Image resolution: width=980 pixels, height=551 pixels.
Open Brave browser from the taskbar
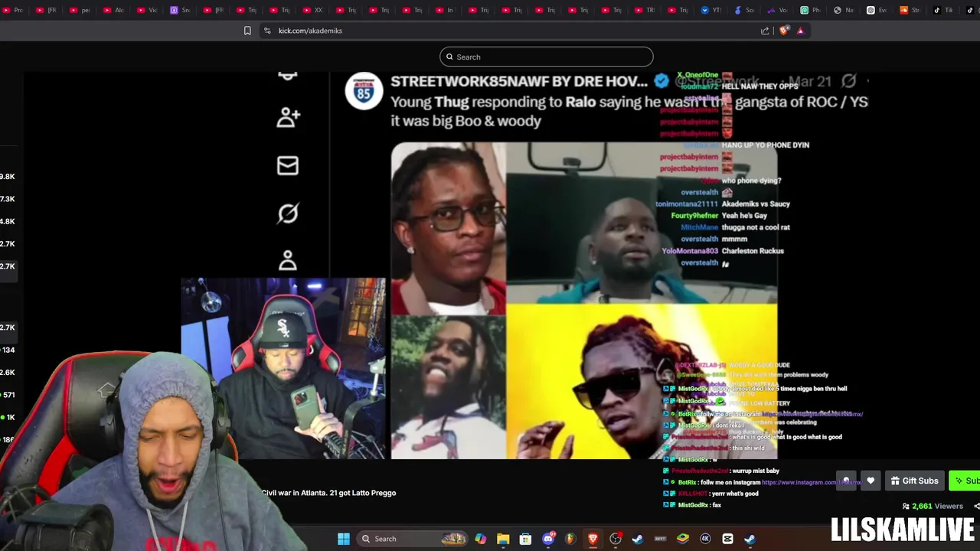(x=593, y=539)
